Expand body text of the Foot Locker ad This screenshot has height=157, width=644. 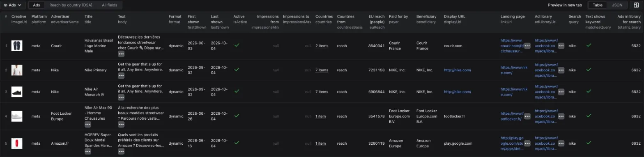121,124
